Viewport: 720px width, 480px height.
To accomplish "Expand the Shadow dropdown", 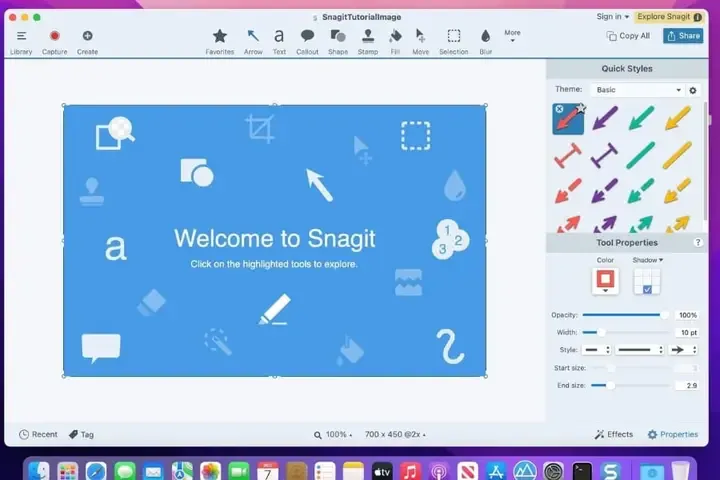I will click(648, 260).
